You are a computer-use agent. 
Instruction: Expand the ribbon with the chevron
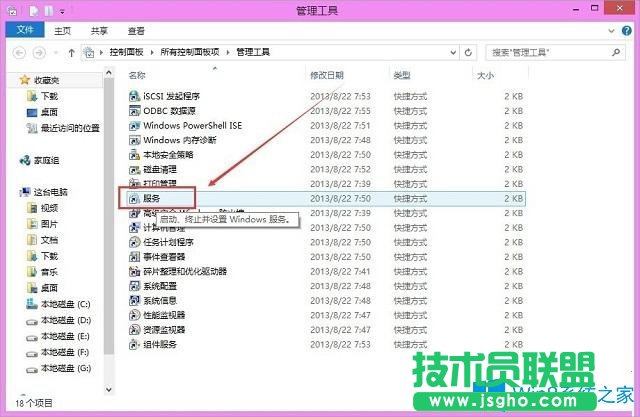click(x=611, y=31)
